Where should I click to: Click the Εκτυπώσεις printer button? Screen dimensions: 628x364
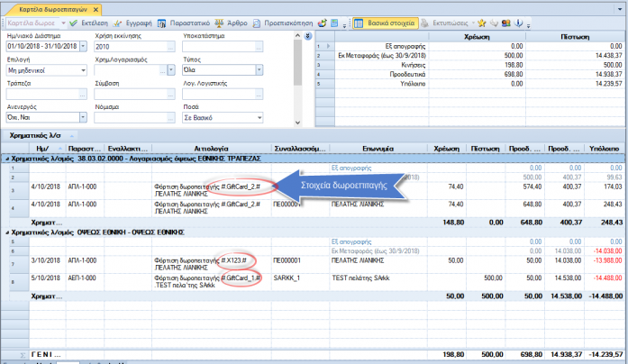coord(444,23)
